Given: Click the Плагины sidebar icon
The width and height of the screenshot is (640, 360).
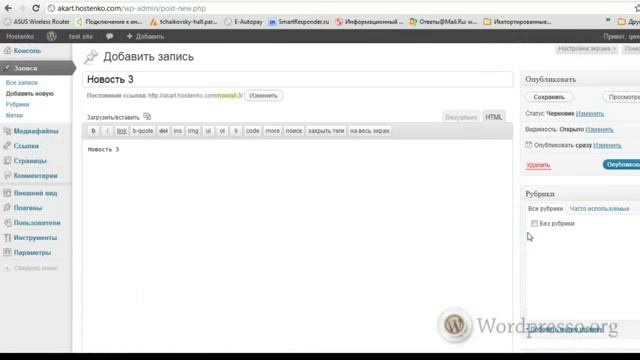Looking at the screenshot, I should pyautogui.click(x=7, y=208).
